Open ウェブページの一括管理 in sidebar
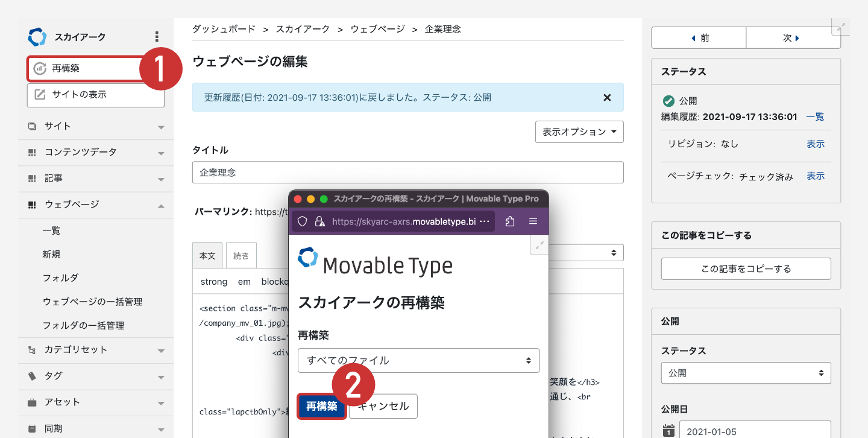This screenshot has width=868, height=438. (x=92, y=302)
